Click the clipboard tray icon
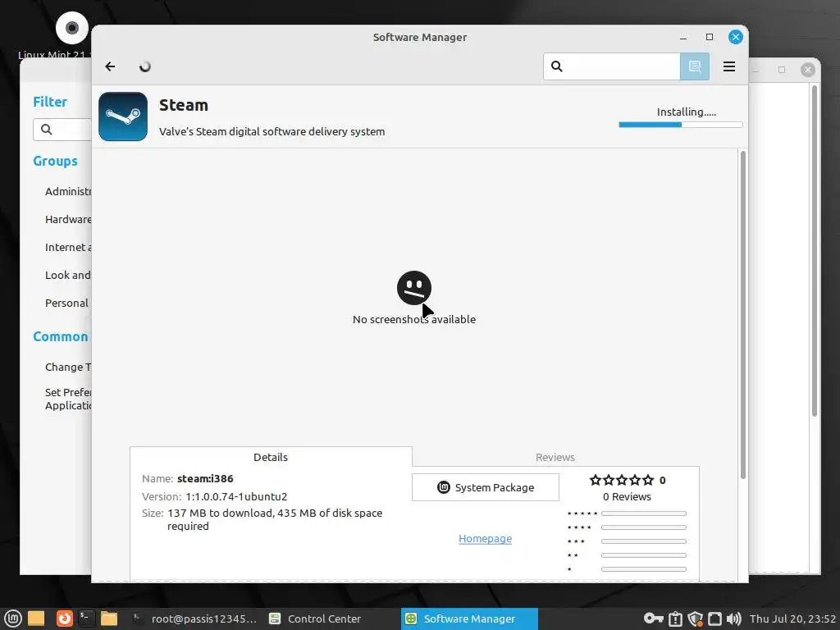Screen dimensions: 840x630 tap(675, 619)
